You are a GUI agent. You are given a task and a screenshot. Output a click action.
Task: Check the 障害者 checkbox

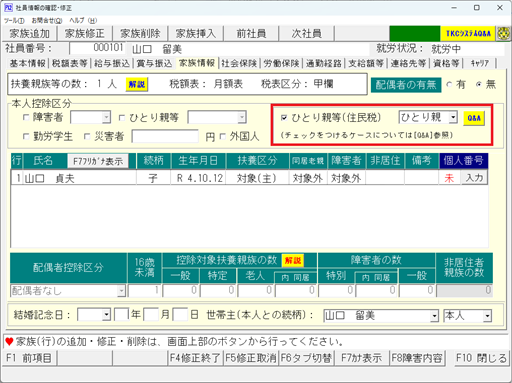tap(26, 118)
